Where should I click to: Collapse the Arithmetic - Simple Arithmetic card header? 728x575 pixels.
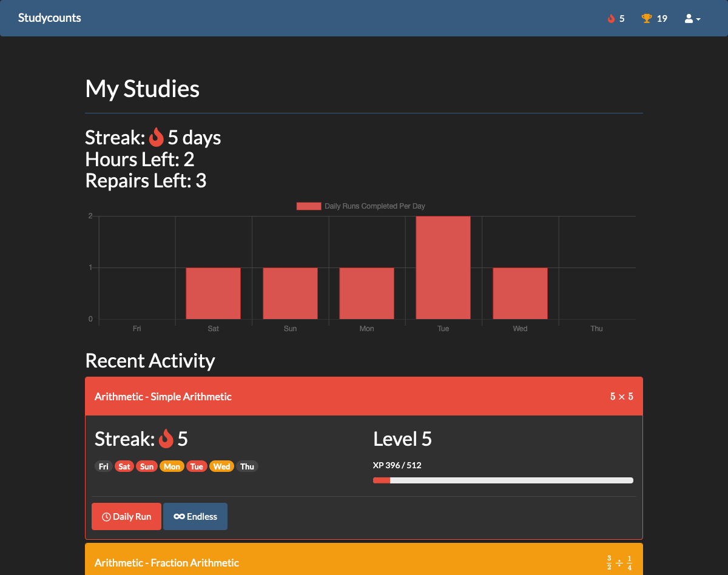[364, 396]
